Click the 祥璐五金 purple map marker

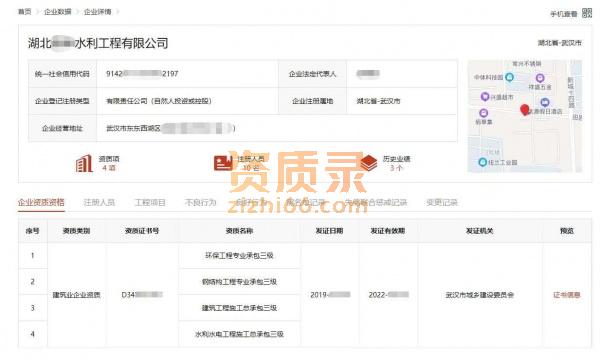540,78
